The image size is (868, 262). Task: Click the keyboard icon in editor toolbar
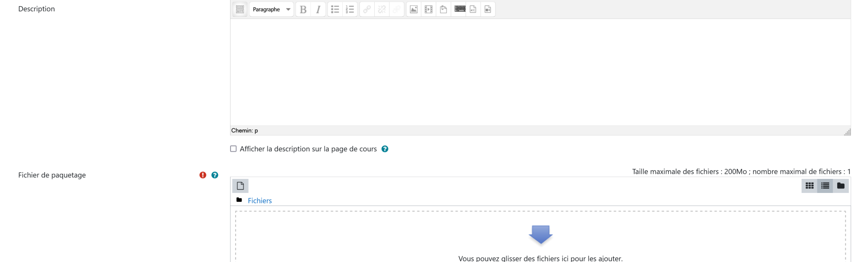460,9
